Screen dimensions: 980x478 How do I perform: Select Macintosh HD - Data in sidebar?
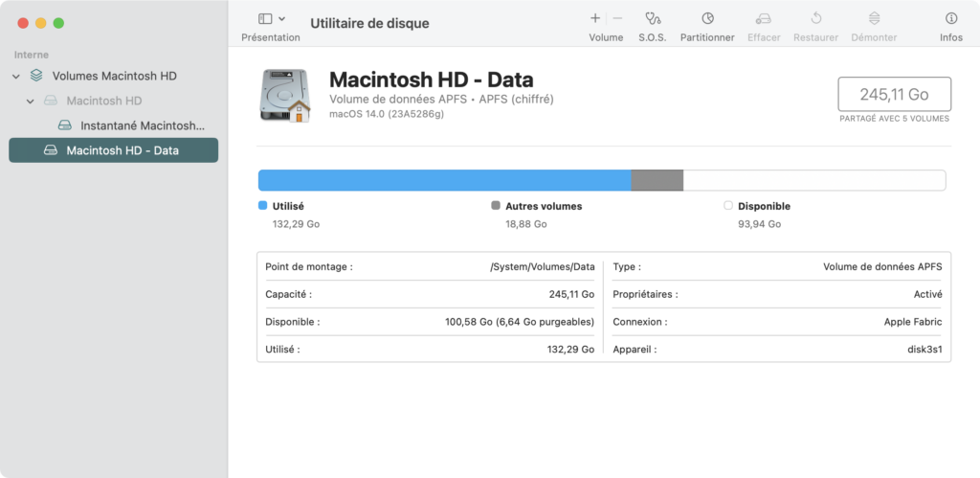coord(113,150)
